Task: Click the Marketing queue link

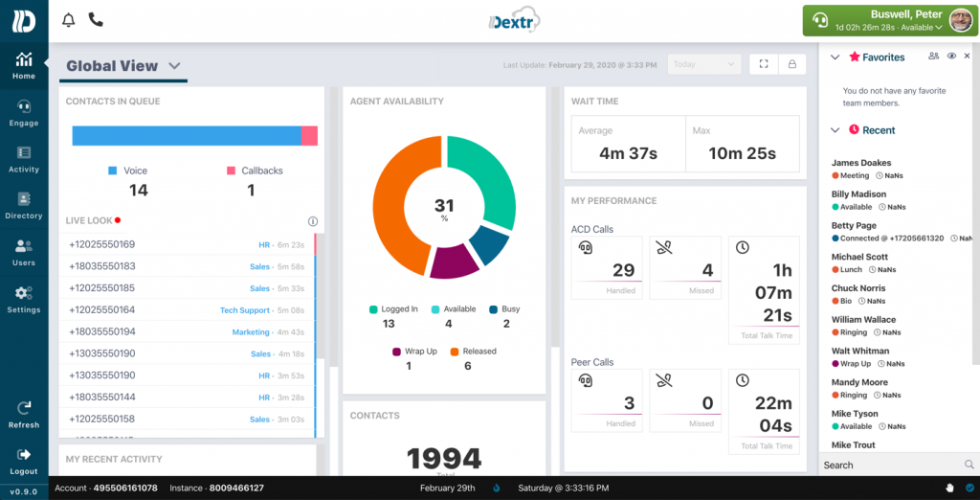Action: (251, 332)
